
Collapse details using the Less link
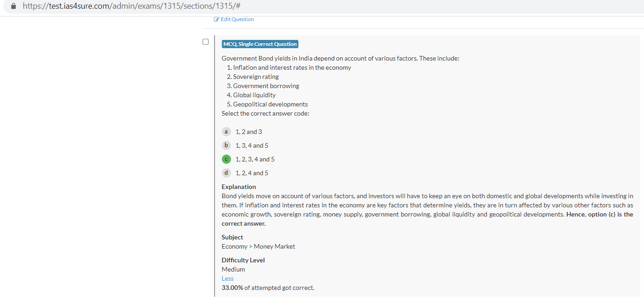tap(227, 278)
